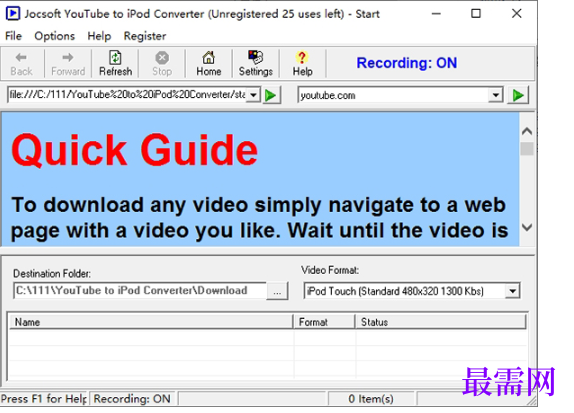
Task: Click the Back navigation toolbar icon
Action: click(x=22, y=64)
